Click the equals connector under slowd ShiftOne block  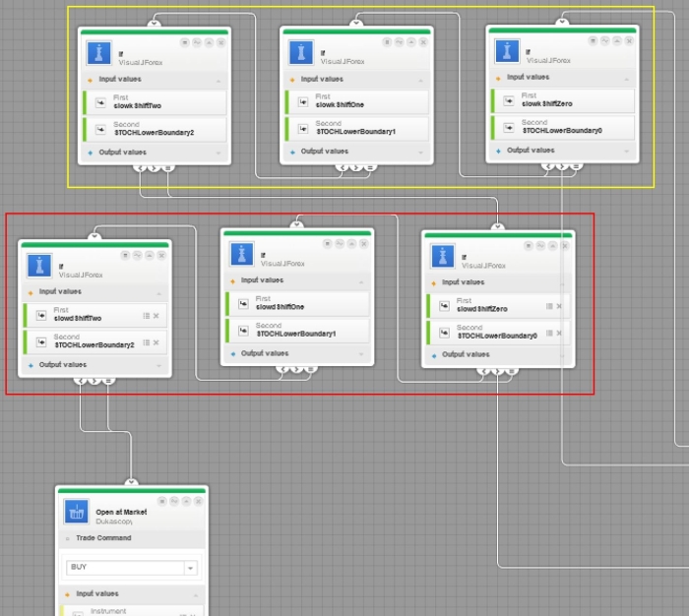[310, 369]
